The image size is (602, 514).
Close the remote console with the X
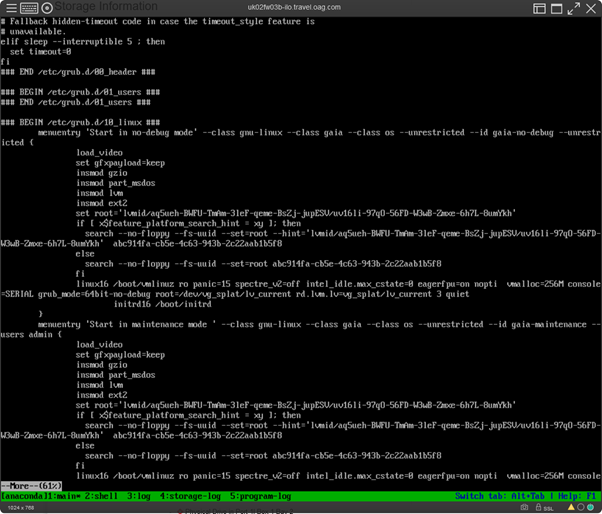591,8
